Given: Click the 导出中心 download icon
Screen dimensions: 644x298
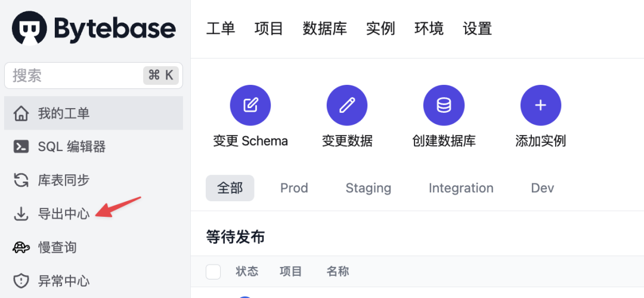Looking at the screenshot, I should (x=21, y=213).
